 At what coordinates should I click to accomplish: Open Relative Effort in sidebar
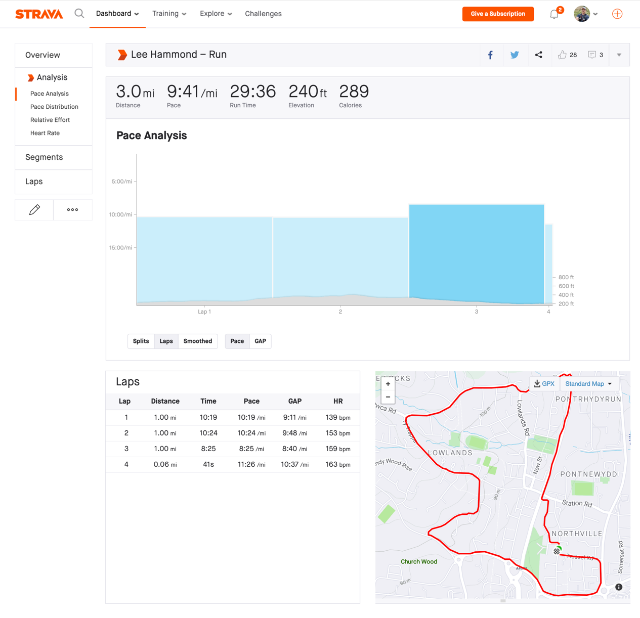pos(50,120)
